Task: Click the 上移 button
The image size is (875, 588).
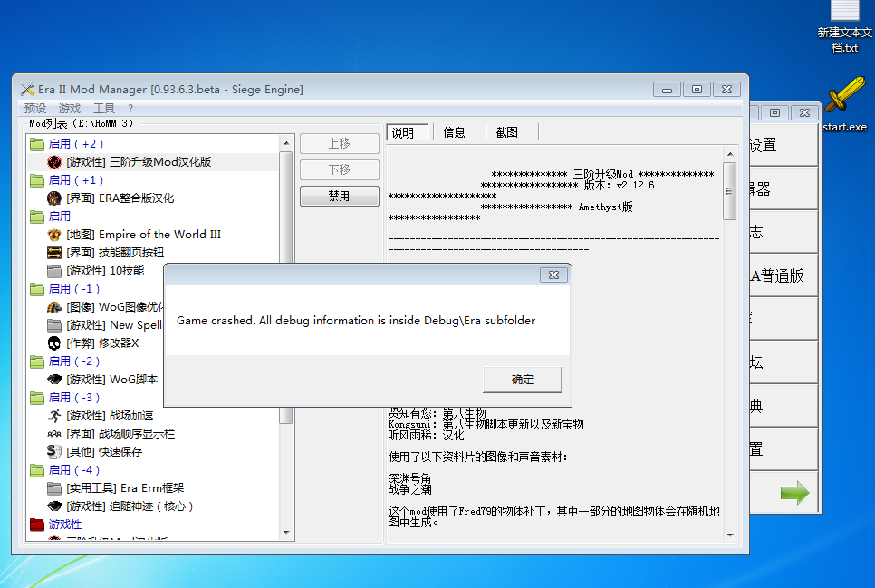Action: 340,143
